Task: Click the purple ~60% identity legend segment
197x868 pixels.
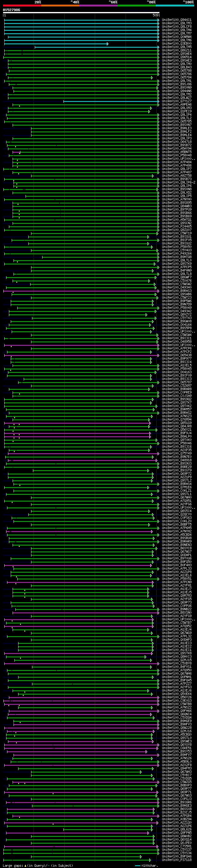Action: pos(98,6)
